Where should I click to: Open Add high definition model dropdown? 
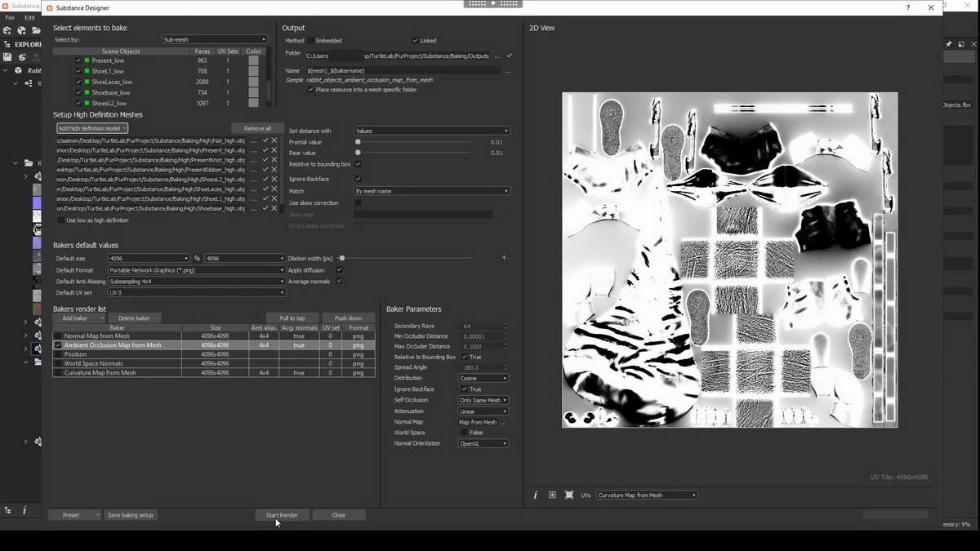click(92, 128)
